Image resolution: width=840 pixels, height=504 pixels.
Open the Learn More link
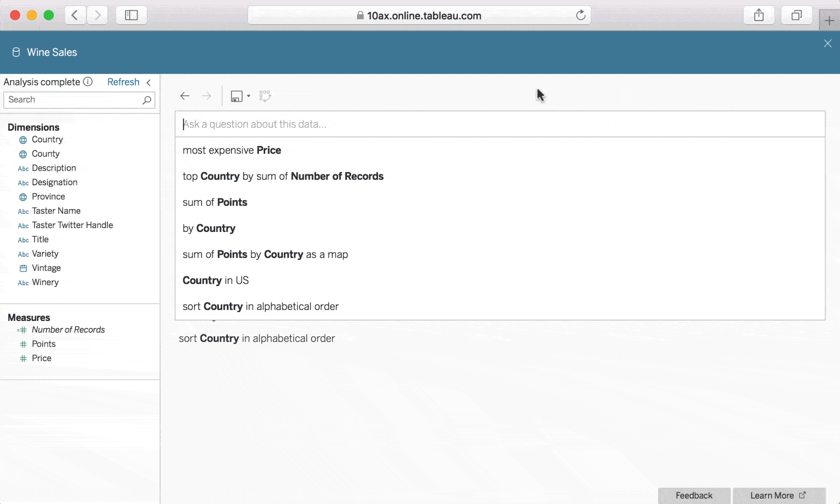pyautogui.click(x=778, y=496)
